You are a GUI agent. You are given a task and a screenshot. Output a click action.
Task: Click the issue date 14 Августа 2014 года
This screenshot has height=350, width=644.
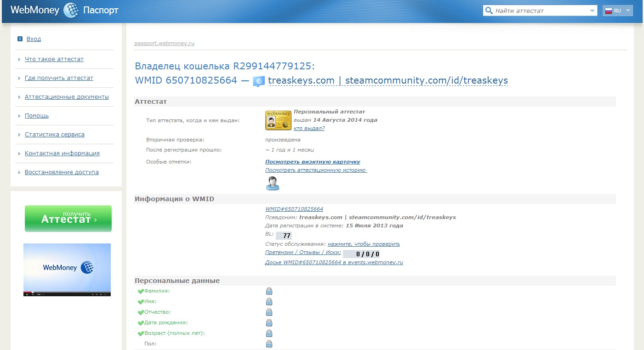(345, 120)
